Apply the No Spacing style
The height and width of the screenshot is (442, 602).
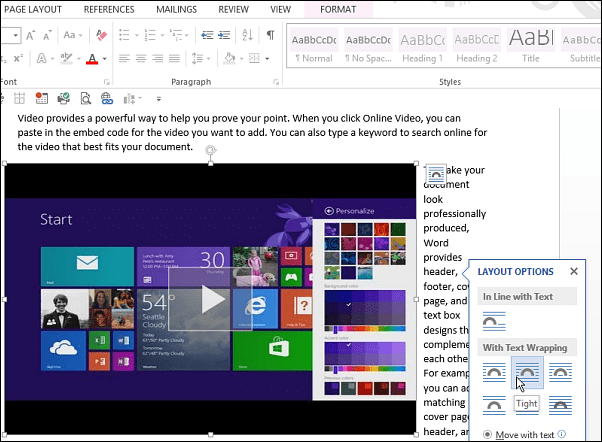(368, 46)
